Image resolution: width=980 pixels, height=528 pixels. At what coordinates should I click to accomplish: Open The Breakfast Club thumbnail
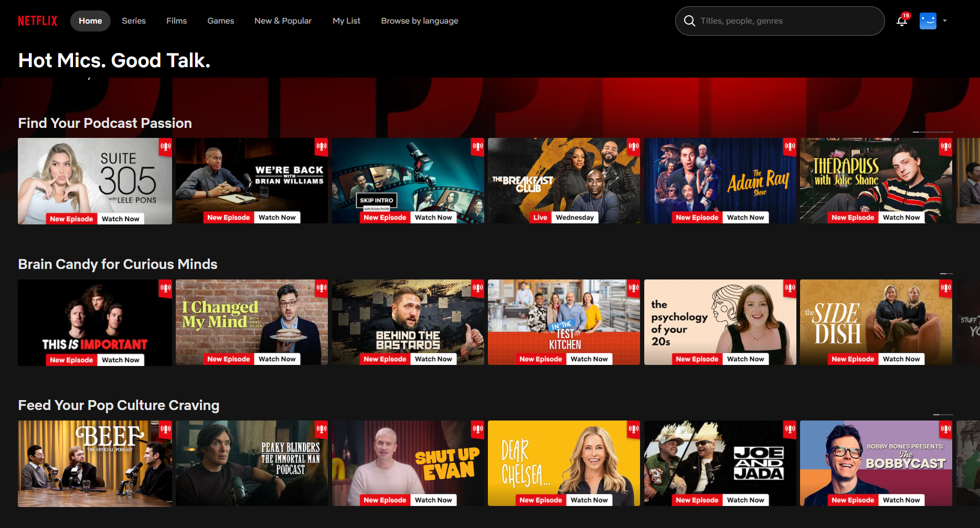pos(564,180)
